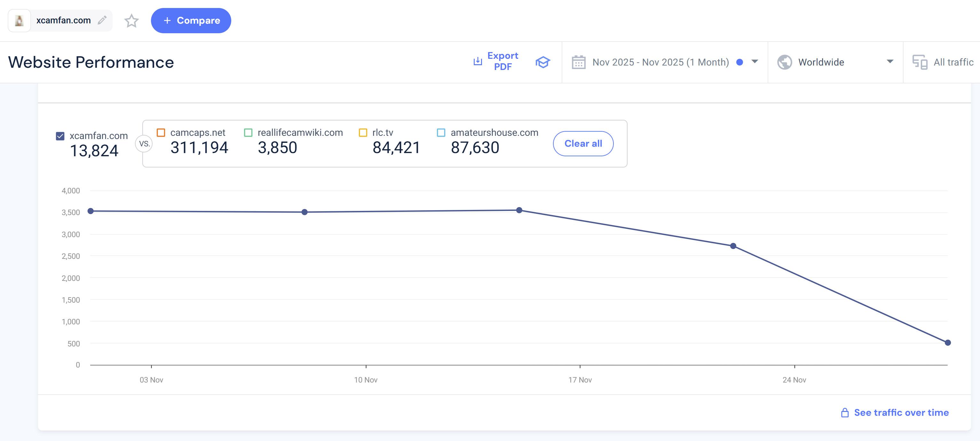Image resolution: width=980 pixels, height=441 pixels.
Task: Toggle the rlc.tv checkbox
Action: point(363,133)
